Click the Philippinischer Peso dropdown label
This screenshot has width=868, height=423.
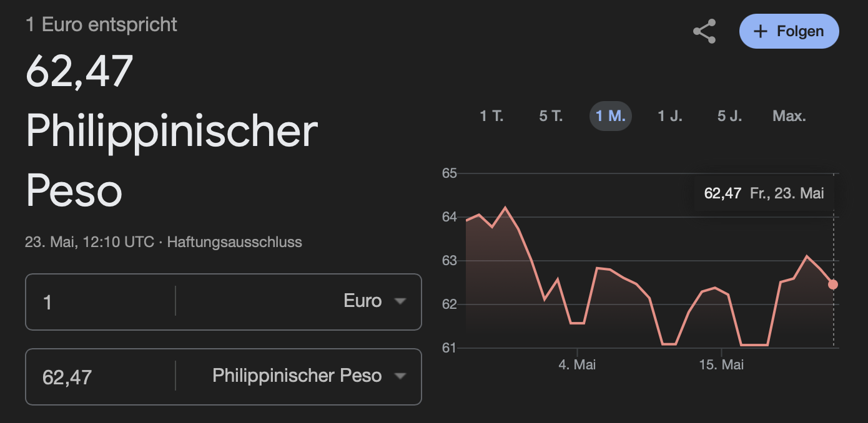297,376
